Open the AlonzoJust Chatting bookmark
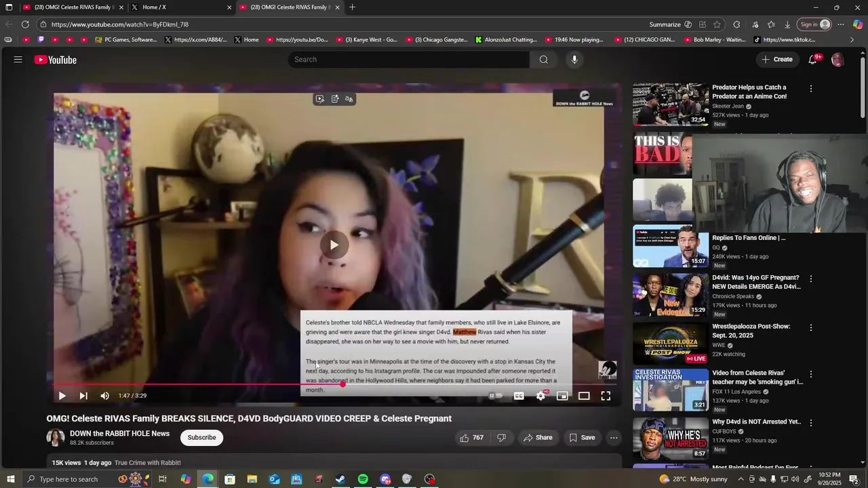Viewport: 868px width, 488px height. (505, 40)
